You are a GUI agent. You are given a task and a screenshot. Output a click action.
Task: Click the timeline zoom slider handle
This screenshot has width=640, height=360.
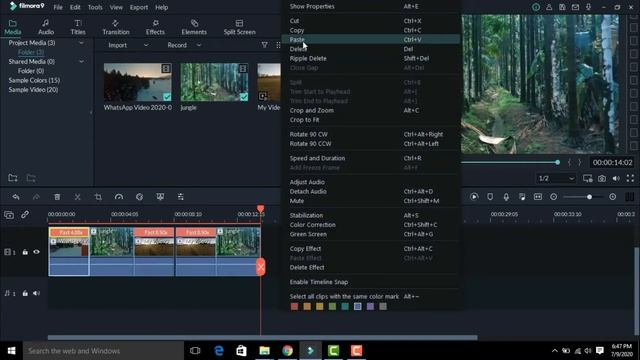point(589,197)
